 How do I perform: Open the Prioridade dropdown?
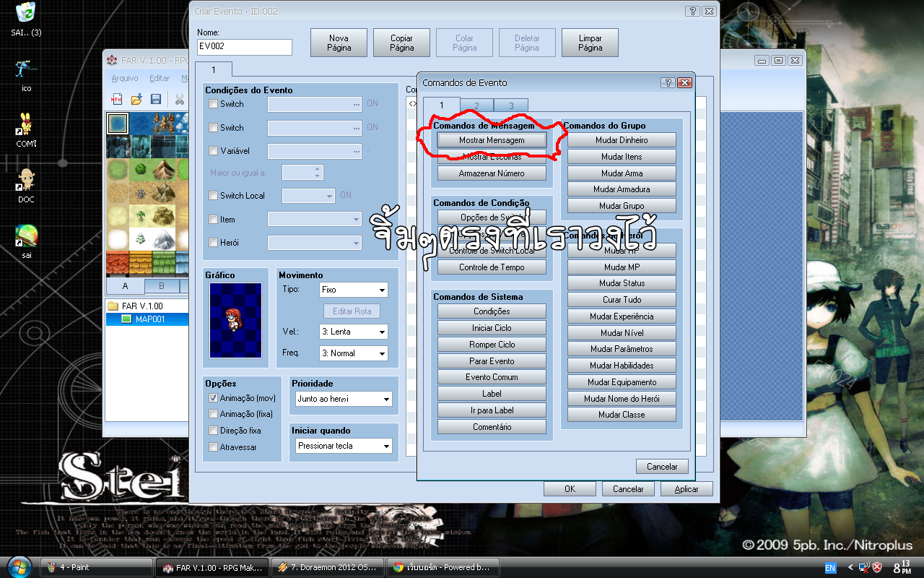point(344,399)
